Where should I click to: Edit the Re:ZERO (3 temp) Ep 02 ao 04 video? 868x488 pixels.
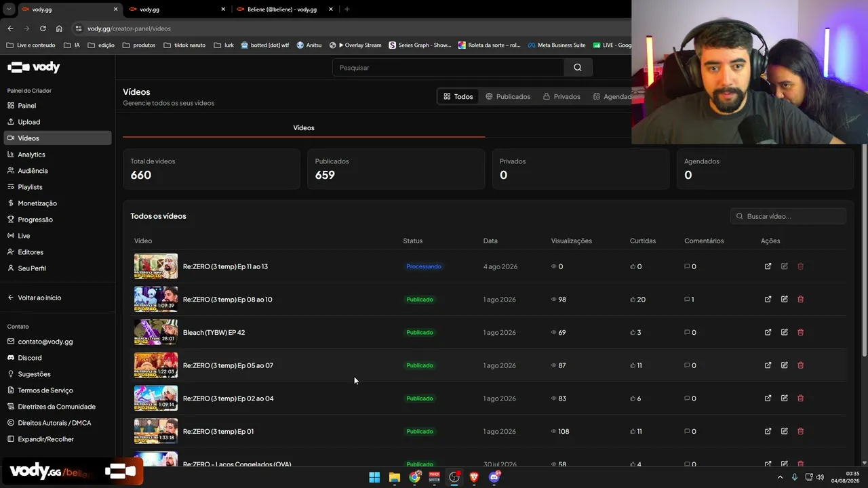click(784, 399)
